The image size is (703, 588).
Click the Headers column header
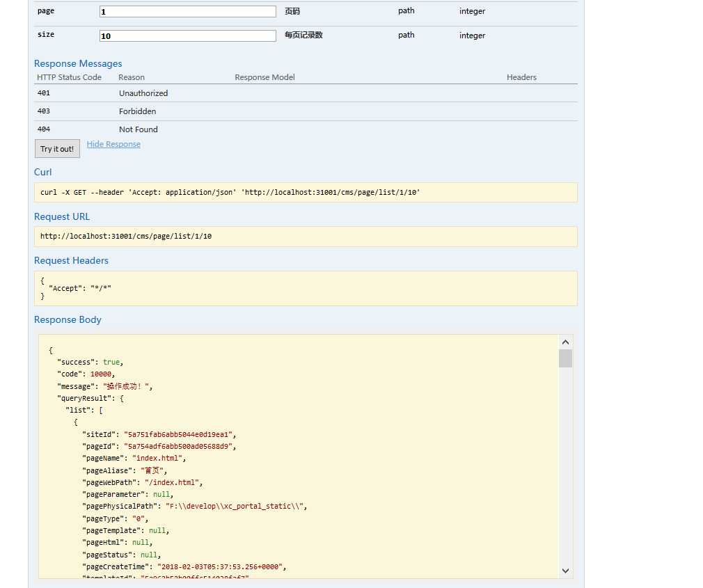[x=521, y=77]
